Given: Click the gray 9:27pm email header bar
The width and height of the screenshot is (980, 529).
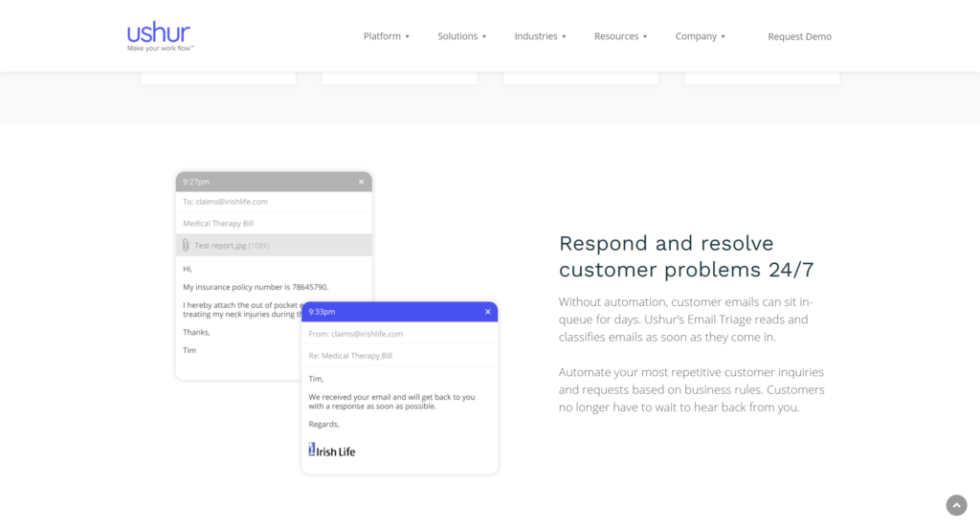Looking at the screenshot, I should pos(268,182).
